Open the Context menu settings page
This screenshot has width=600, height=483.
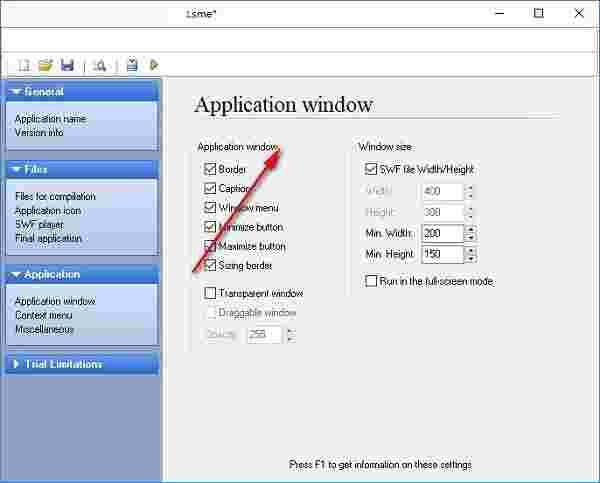44,315
